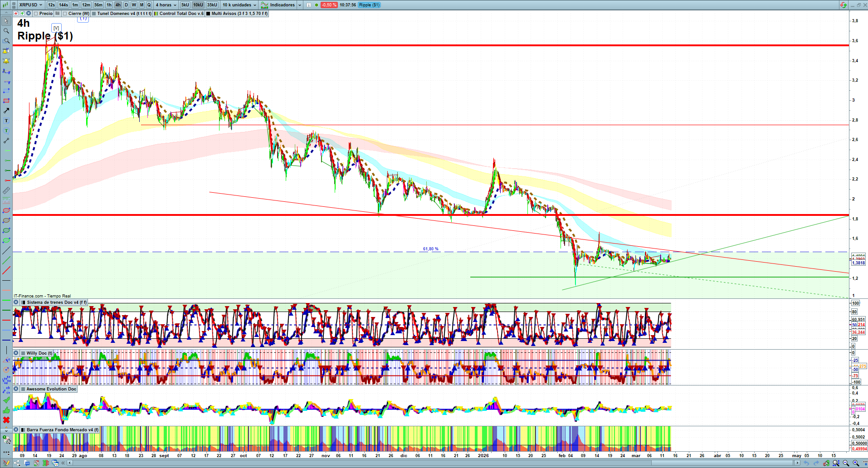The width and height of the screenshot is (868, 468).
Task: Click the pencil drawing icon in bottom bar
Action: tap(6, 463)
